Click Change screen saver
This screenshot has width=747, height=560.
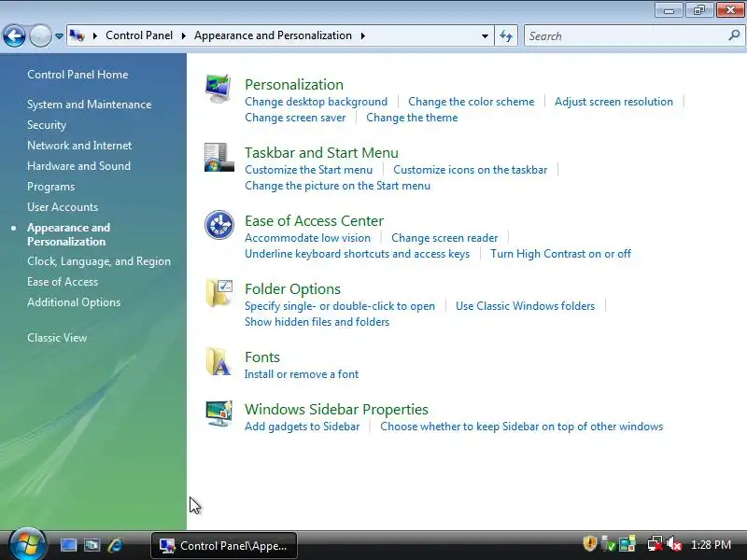pos(295,118)
